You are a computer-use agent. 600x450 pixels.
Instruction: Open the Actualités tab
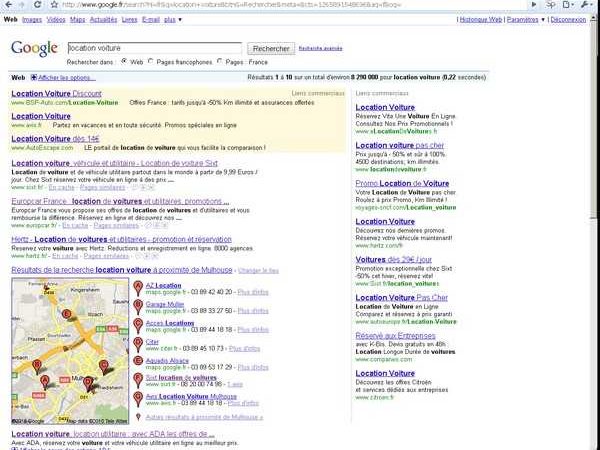click(x=103, y=19)
